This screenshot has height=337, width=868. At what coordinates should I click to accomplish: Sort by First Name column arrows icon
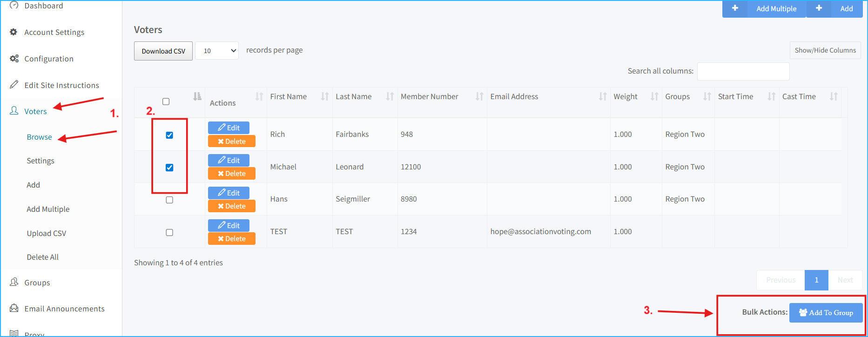pos(324,96)
